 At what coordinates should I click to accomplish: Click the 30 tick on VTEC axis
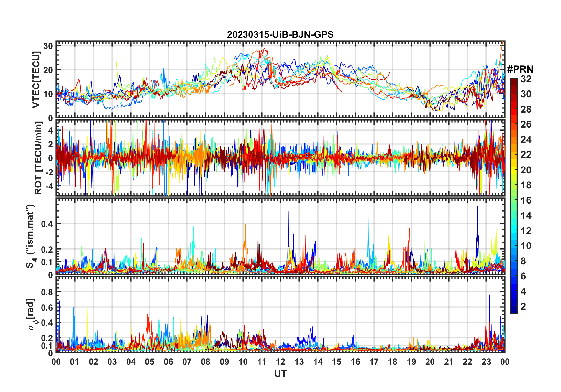pyautogui.click(x=48, y=46)
